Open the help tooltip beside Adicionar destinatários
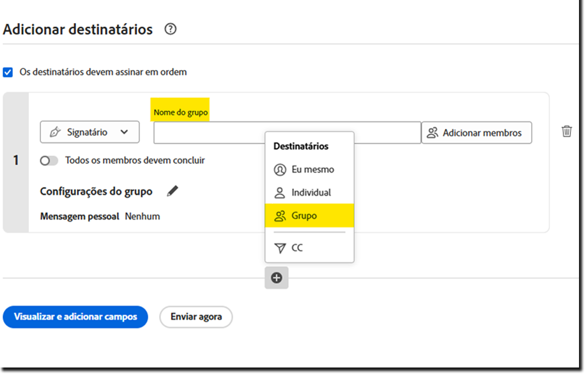This screenshot has width=588, height=380. pyautogui.click(x=170, y=30)
